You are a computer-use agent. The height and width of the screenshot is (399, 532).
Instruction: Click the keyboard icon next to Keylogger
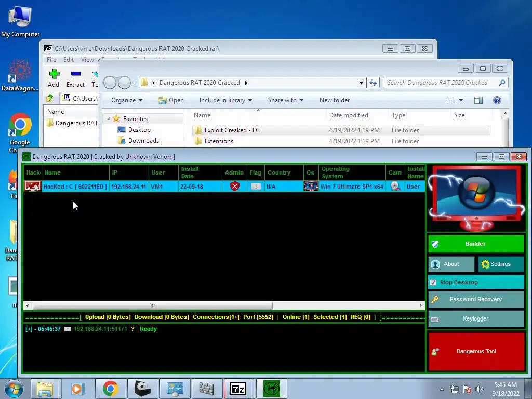click(435, 320)
